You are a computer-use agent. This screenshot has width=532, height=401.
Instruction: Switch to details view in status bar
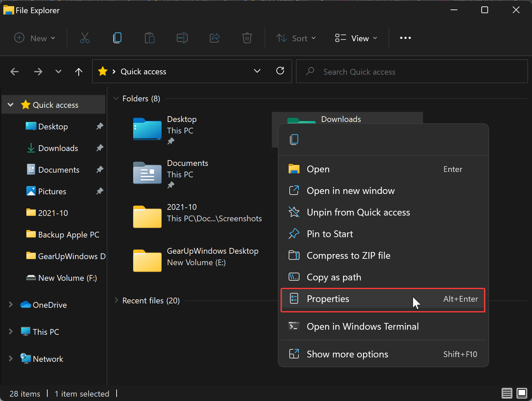tap(507, 393)
